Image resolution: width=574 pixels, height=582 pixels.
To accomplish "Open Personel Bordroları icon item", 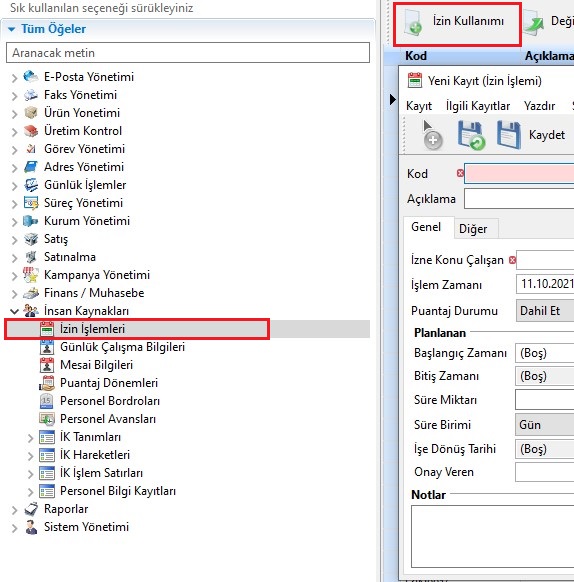I will 47,401.
